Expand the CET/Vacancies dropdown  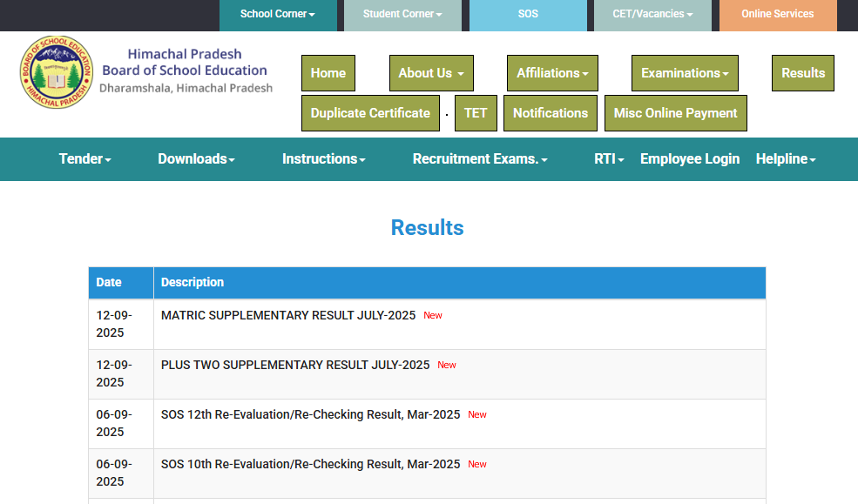(652, 15)
